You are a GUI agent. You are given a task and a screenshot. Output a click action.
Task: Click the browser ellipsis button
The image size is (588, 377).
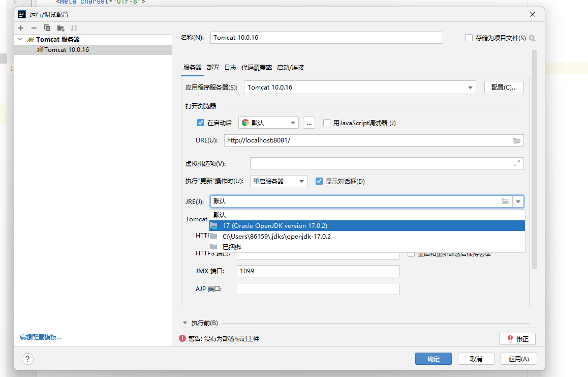308,123
